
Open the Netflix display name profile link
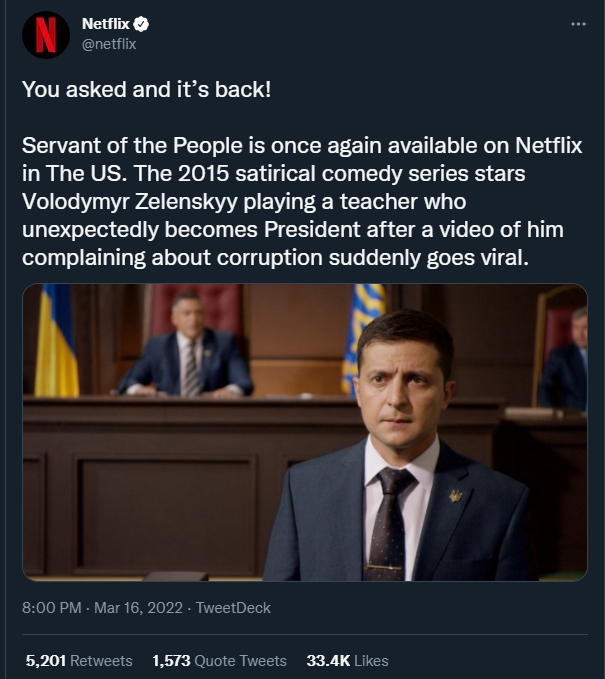106,23
